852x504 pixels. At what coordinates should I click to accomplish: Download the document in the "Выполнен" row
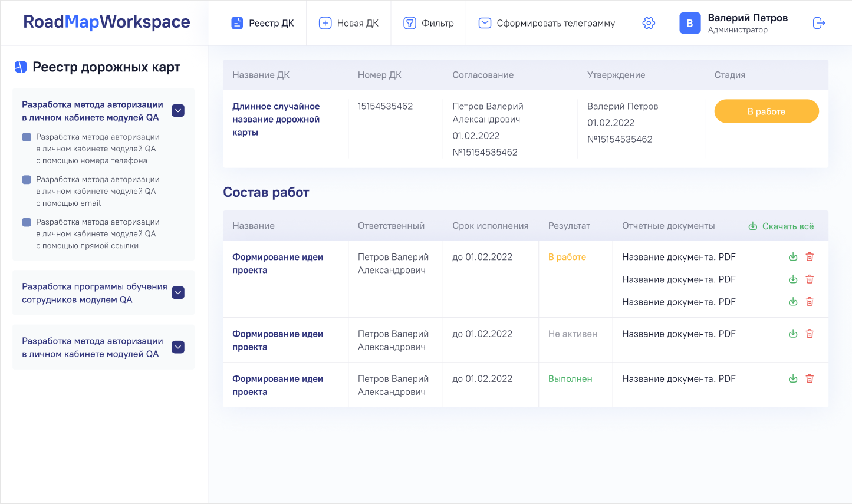pyautogui.click(x=793, y=378)
